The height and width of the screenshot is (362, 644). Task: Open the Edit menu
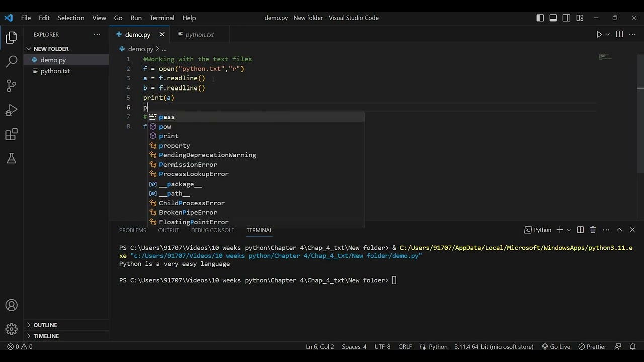44,18
